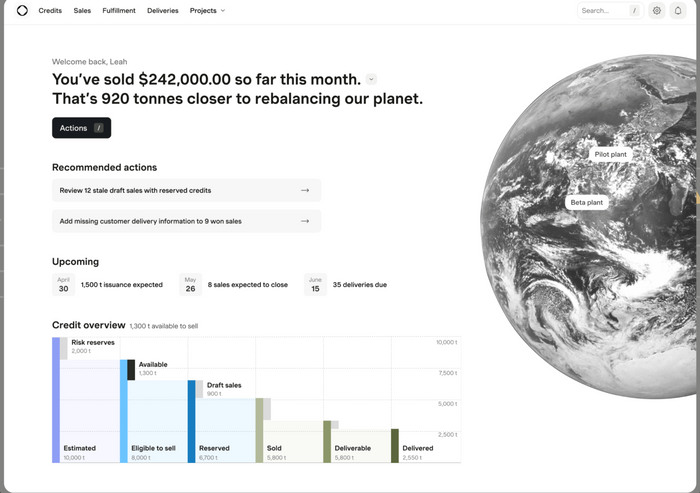Click the slash shortcut badge in Search
This screenshot has width=700, height=493.
pyautogui.click(x=634, y=11)
